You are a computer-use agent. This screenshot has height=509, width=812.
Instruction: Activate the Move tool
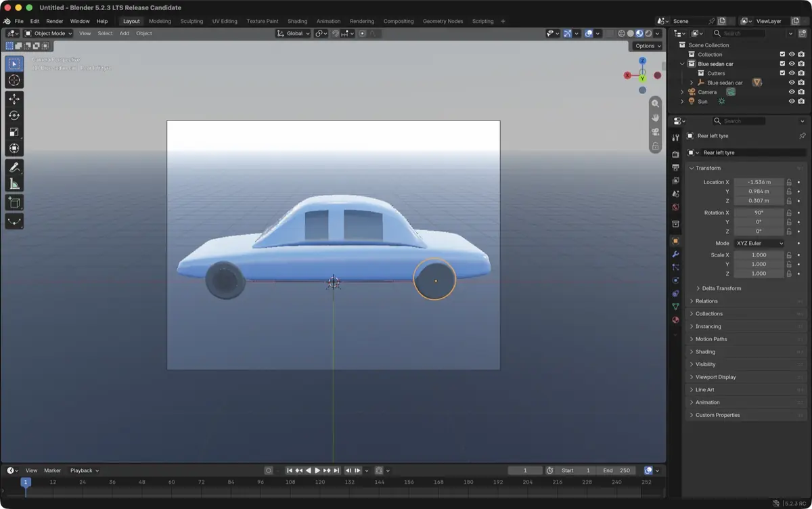14,99
